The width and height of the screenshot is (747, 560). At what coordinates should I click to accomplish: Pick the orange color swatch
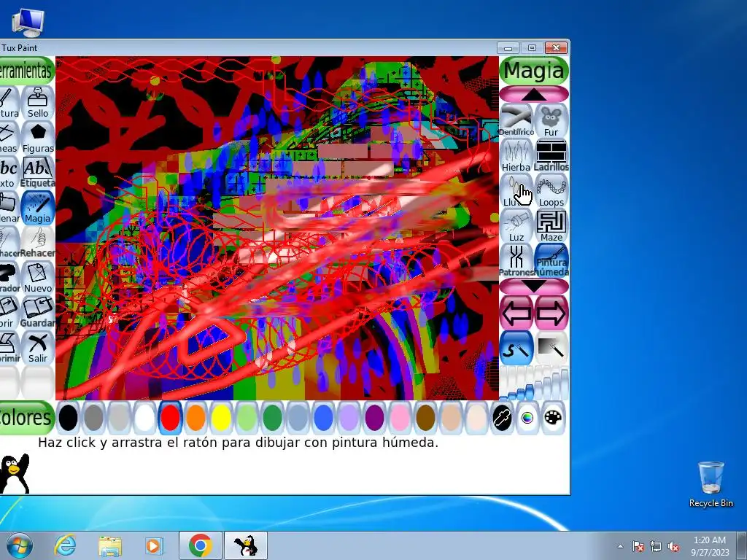[x=196, y=418]
